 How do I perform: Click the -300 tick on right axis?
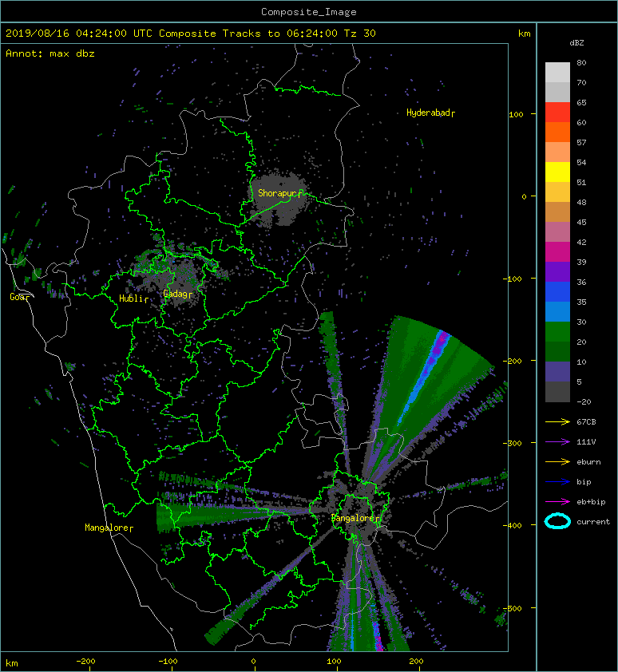point(513,443)
